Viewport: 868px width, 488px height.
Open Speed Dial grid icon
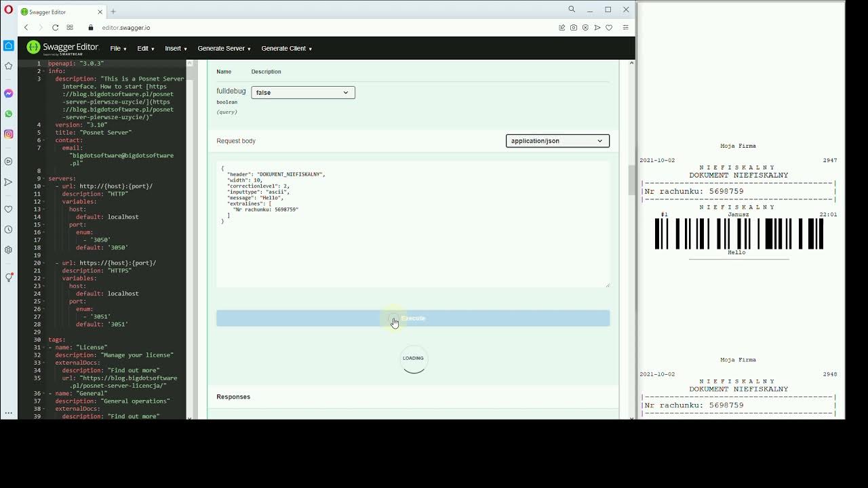coord(70,28)
